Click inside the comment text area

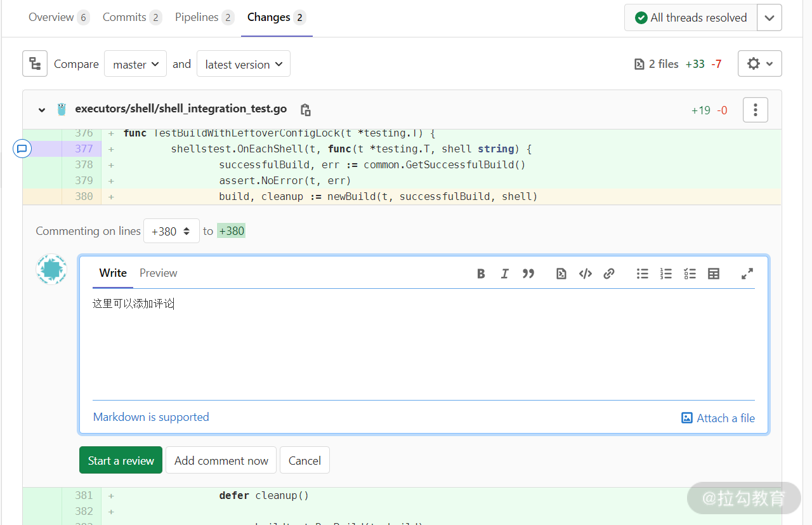coord(424,344)
